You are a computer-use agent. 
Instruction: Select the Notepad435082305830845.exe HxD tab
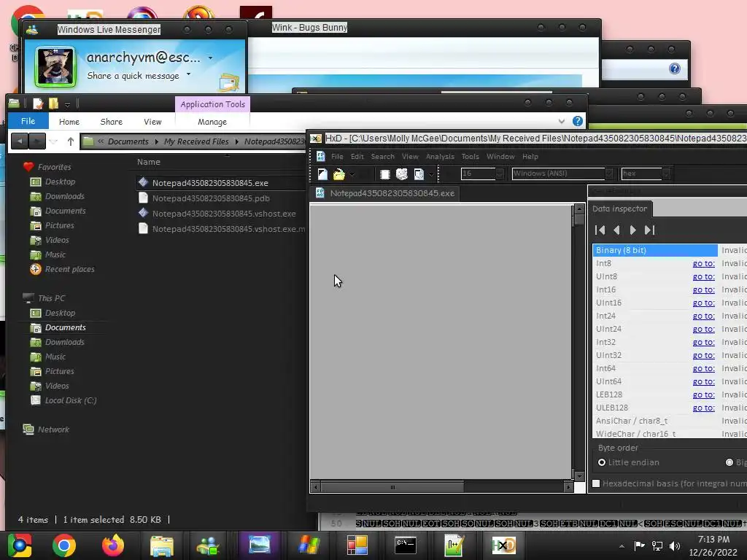coord(385,193)
